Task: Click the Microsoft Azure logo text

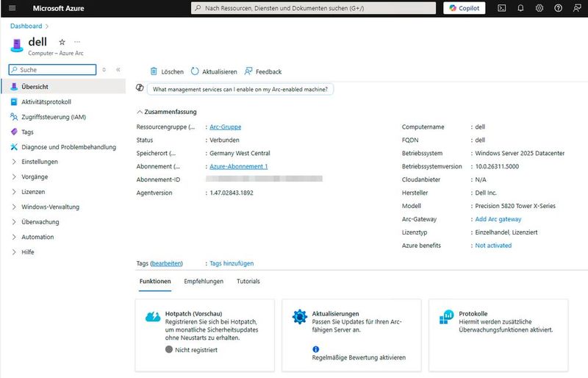Action: click(x=59, y=8)
